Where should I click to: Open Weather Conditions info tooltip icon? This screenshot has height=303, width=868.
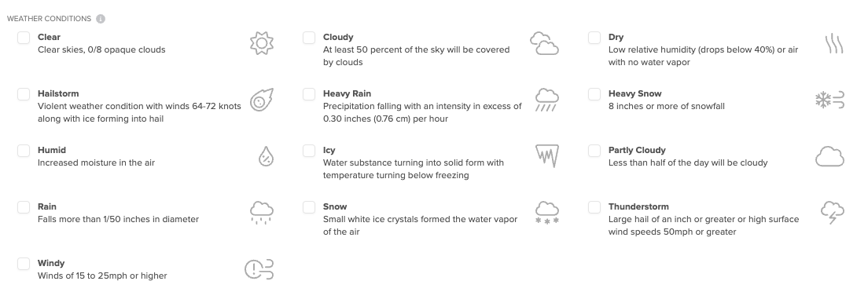tap(100, 19)
